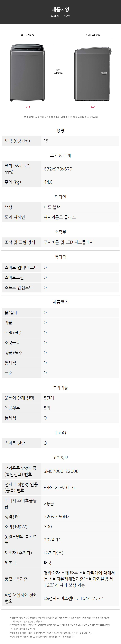Select the 이불 course row
The width and height of the screenshot is (121, 644).
pos(60,323)
